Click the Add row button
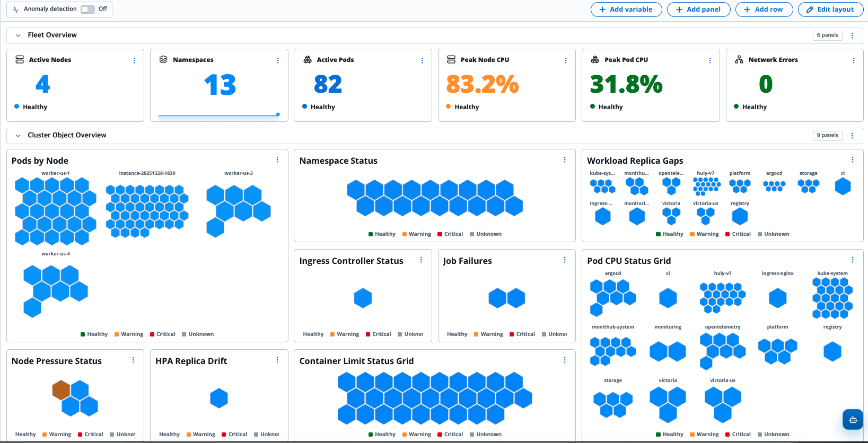Image resolution: width=868 pixels, height=443 pixels. [764, 10]
